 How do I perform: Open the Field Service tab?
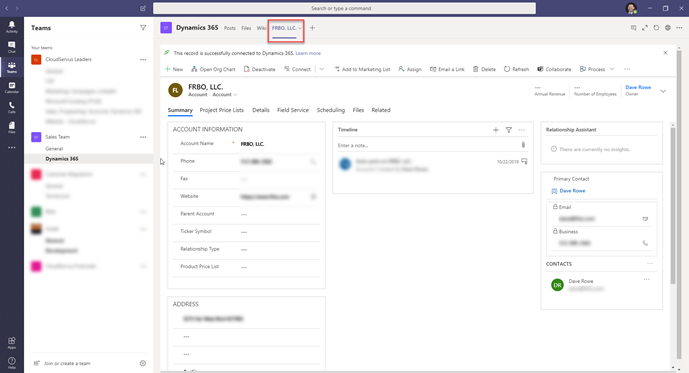(x=293, y=110)
